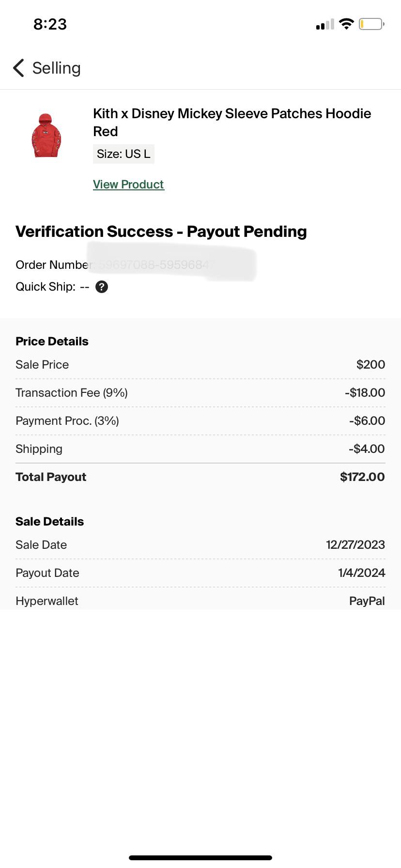
Task: Open the Quick Ship help question mark
Action: point(102,287)
